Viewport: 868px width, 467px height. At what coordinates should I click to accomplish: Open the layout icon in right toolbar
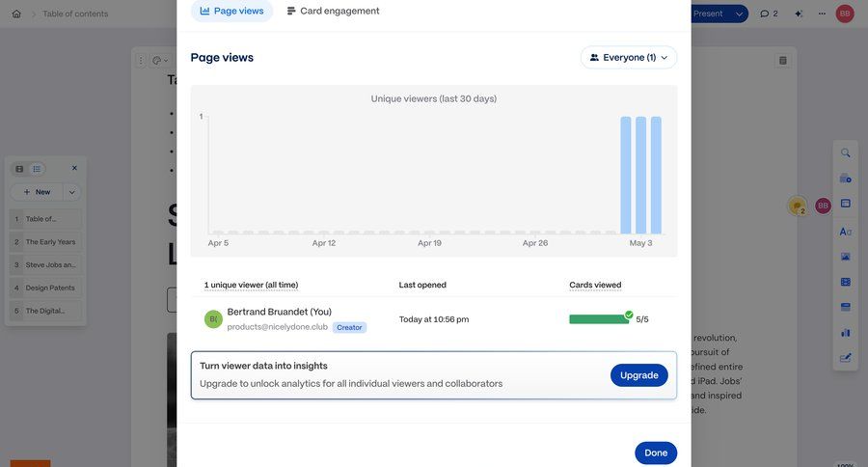point(845,204)
